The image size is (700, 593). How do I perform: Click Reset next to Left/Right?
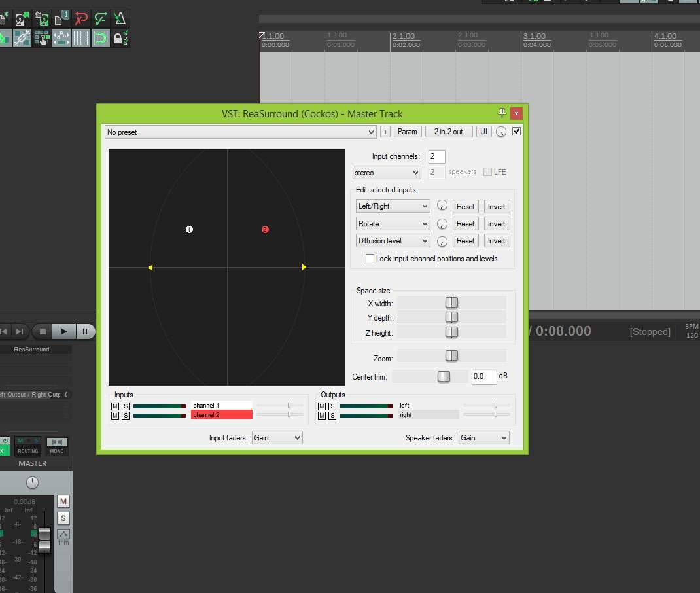click(x=465, y=207)
